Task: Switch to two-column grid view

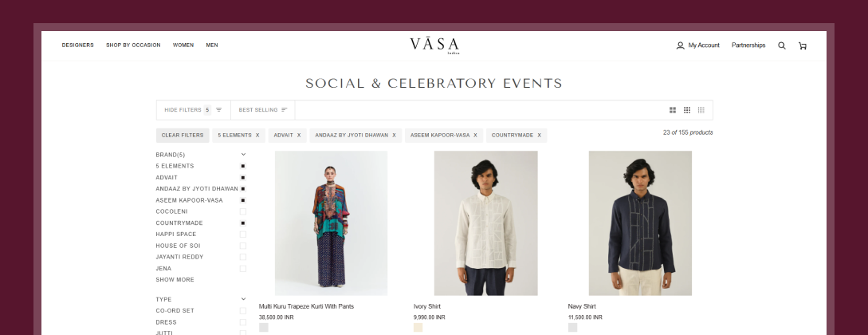Action: [673, 110]
